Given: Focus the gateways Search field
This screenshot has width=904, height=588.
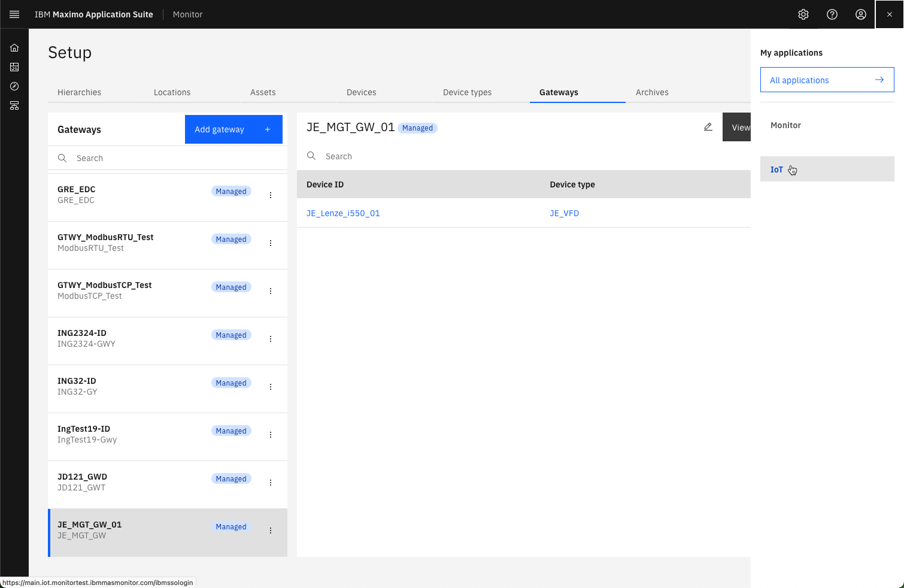Looking at the screenshot, I should pyautogui.click(x=168, y=158).
